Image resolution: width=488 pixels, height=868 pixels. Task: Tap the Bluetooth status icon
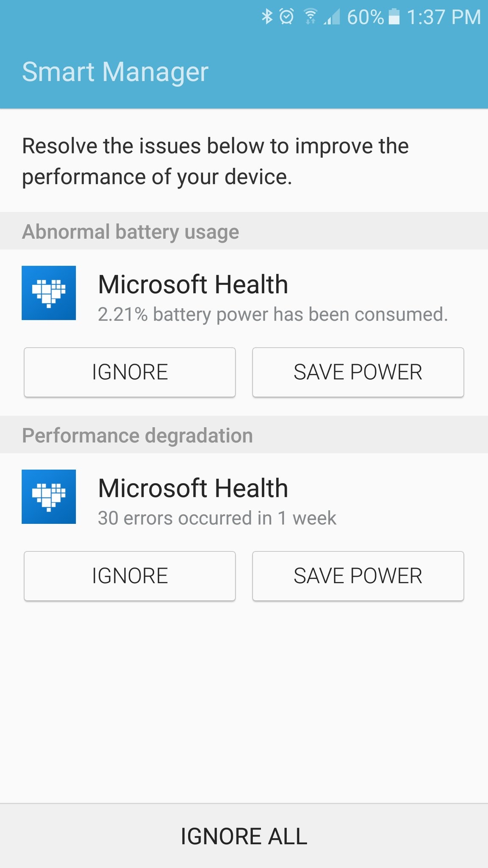[x=267, y=17]
